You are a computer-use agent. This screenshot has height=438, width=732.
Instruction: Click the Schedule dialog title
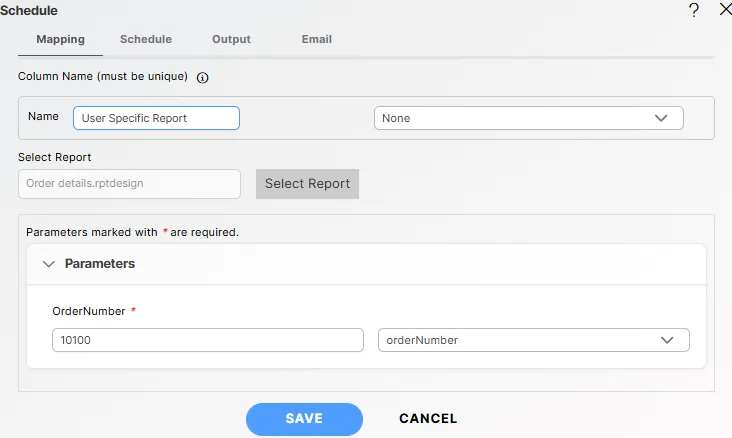click(29, 10)
